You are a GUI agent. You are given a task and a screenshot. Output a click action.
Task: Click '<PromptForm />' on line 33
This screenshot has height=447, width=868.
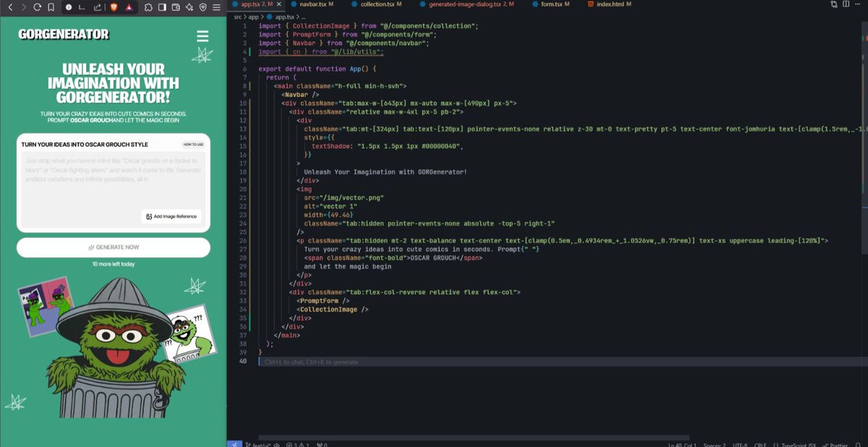tap(323, 300)
